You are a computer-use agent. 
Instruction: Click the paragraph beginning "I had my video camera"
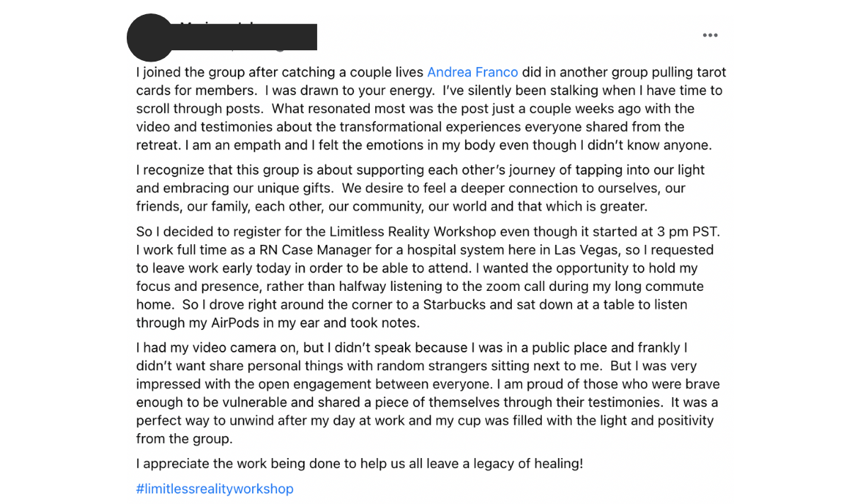pyautogui.click(x=428, y=394)
